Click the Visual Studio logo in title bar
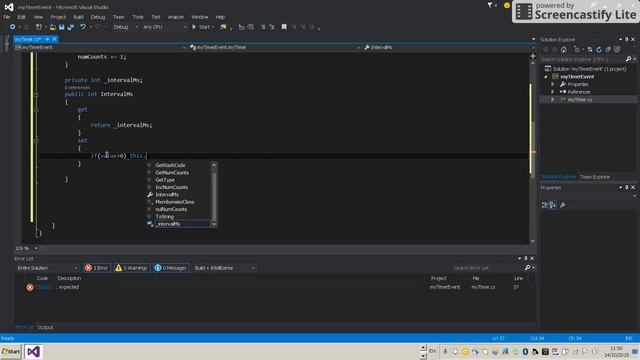Image resolution: width=640 pixels, height=360 pixels. [9, 7]
